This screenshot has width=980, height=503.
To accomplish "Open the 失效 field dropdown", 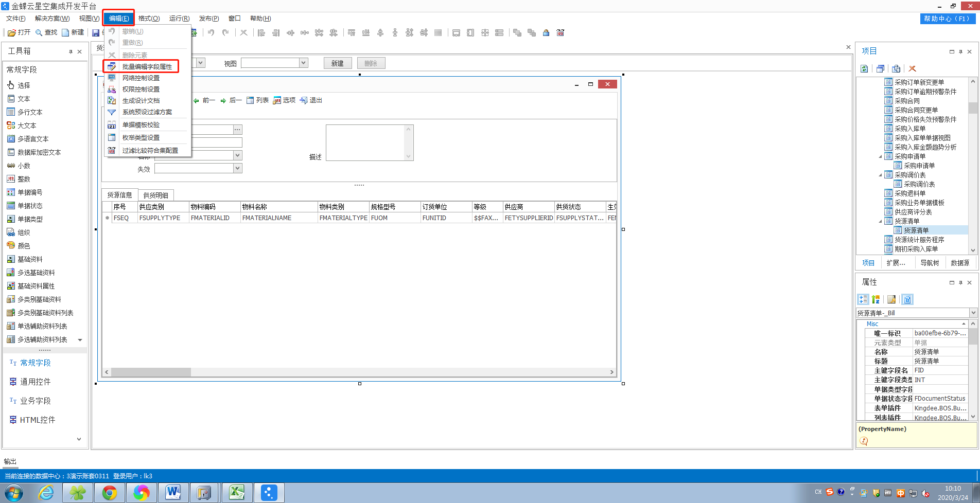I will click(x=237, y=168).
